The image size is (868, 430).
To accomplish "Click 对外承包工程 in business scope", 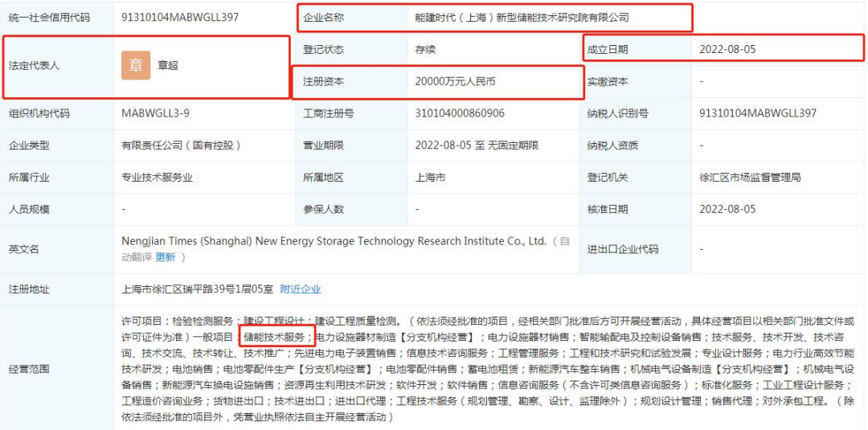I will click(794, 400).
